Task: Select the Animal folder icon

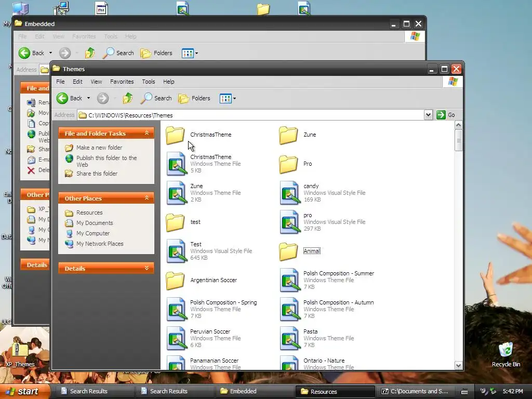Action: 288,251
